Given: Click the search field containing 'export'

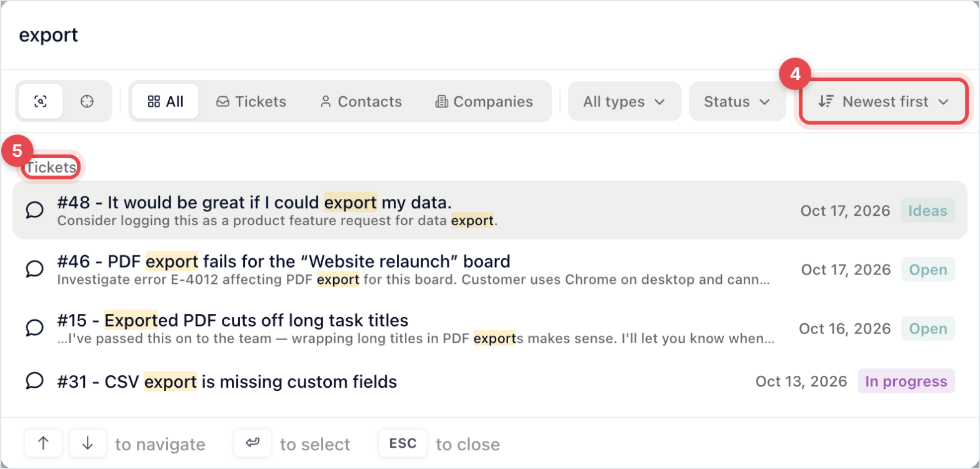Looking at the screenshot, I should (x=490, y=35).
